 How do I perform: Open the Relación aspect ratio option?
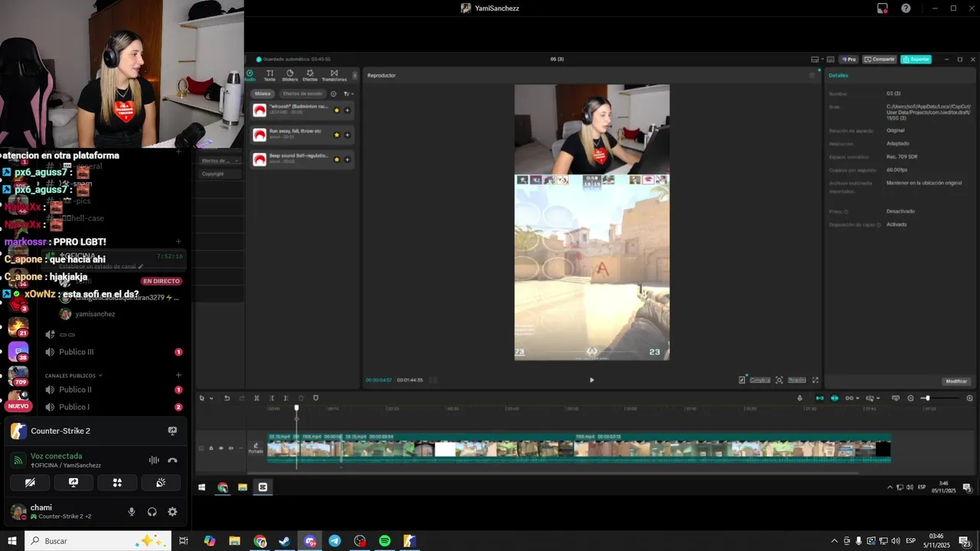click(x=797, y=380)
